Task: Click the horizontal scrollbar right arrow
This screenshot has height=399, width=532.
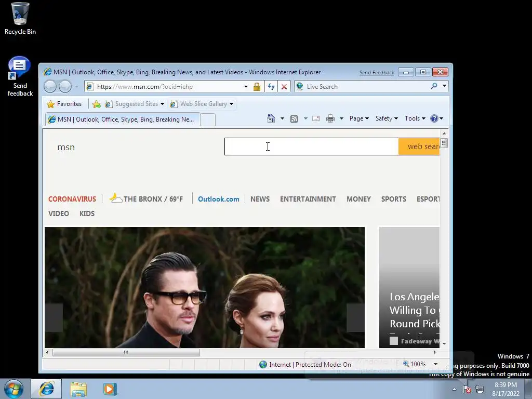Action: 435,353
